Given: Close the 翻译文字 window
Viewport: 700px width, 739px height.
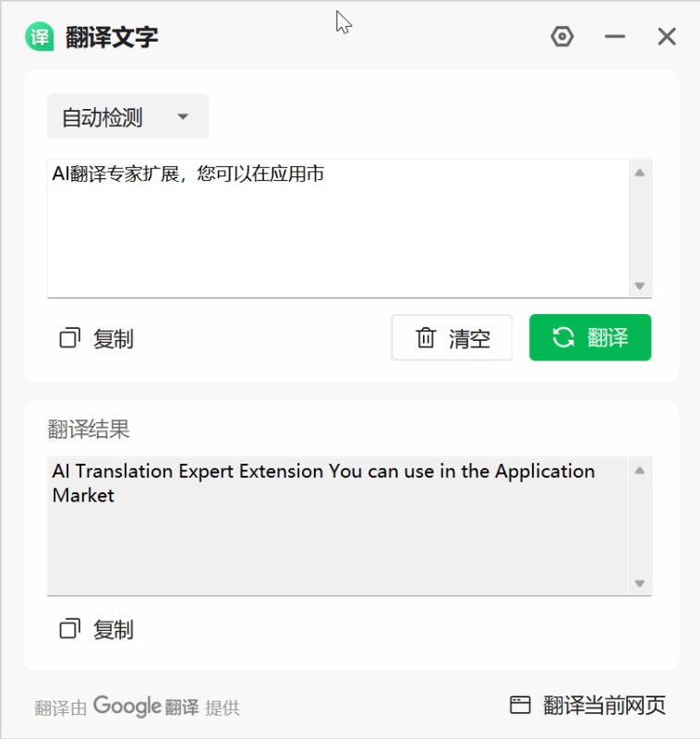Looking at the screenshot, I should [667, 37].
